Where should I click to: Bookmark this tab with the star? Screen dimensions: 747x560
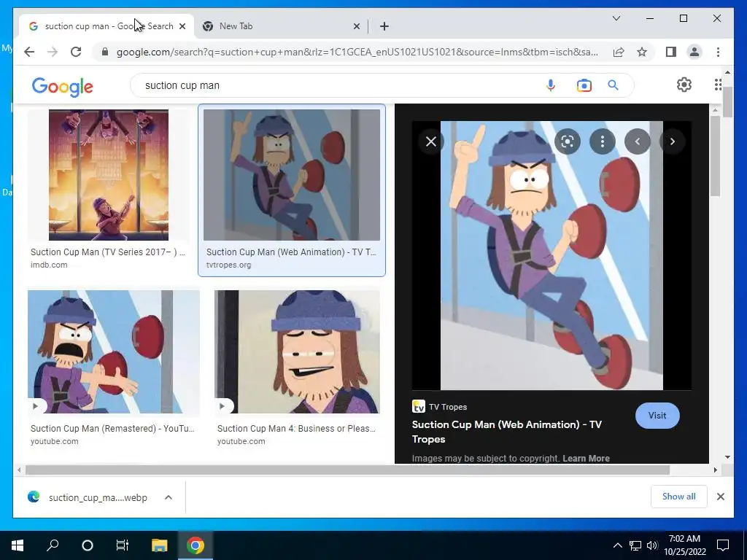coord(642,52)
